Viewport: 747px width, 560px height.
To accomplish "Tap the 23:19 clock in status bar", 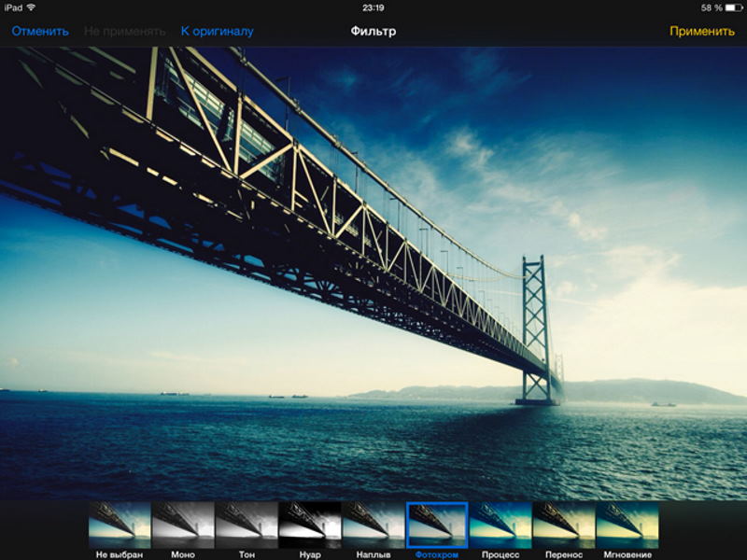I will pos(373,7).
